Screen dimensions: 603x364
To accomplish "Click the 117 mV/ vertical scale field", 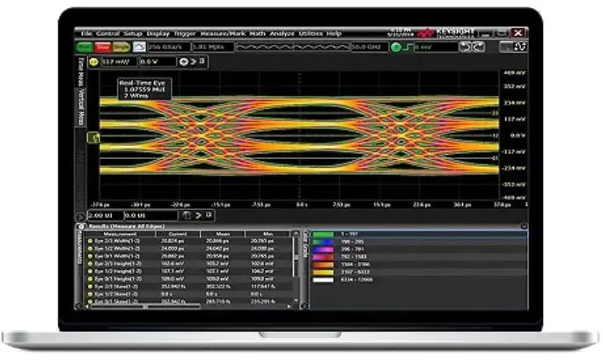I will (x=119, y=62).
